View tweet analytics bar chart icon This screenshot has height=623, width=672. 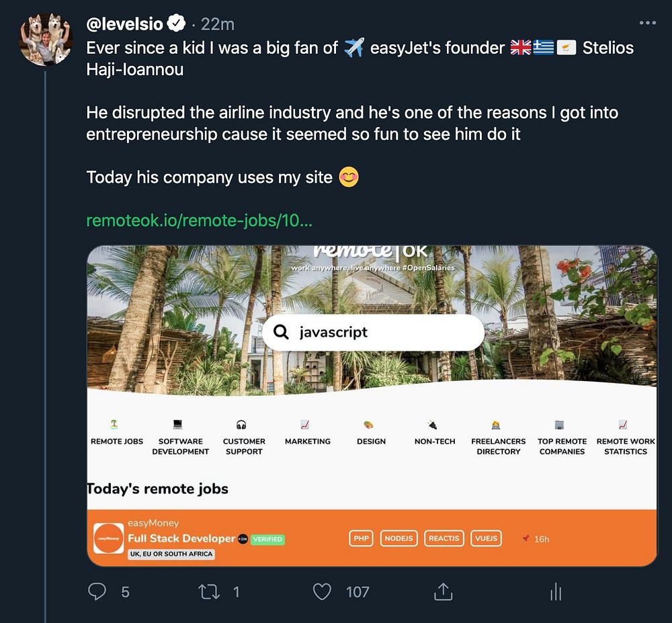(556, 592)
